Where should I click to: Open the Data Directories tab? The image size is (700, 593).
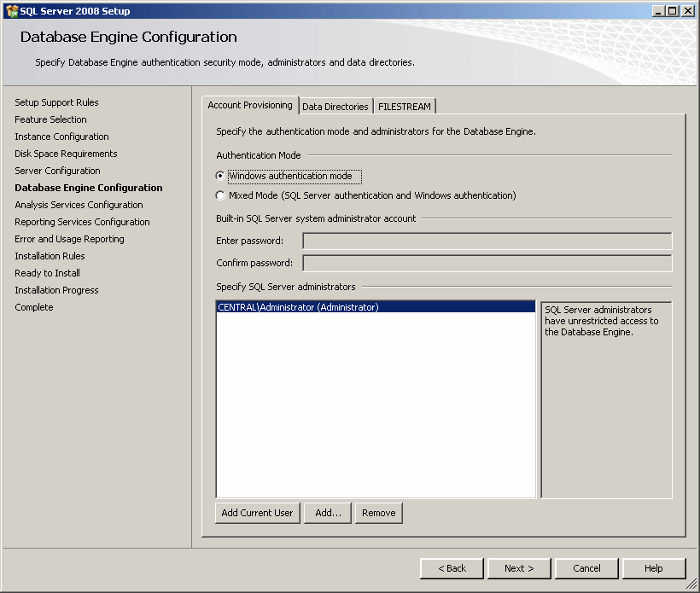tap(335, 107)
